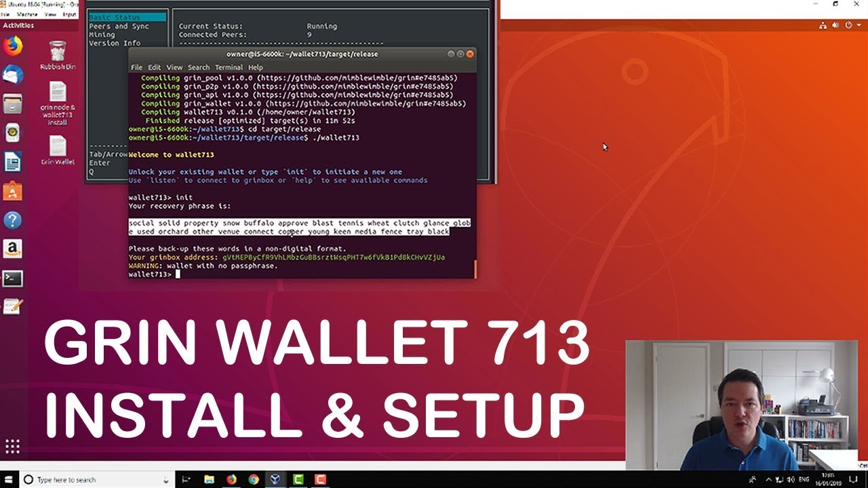Viewport: 868px width, 488px height.
Task: Minimize the wallet713 terminal window
Action: [451, 54]
